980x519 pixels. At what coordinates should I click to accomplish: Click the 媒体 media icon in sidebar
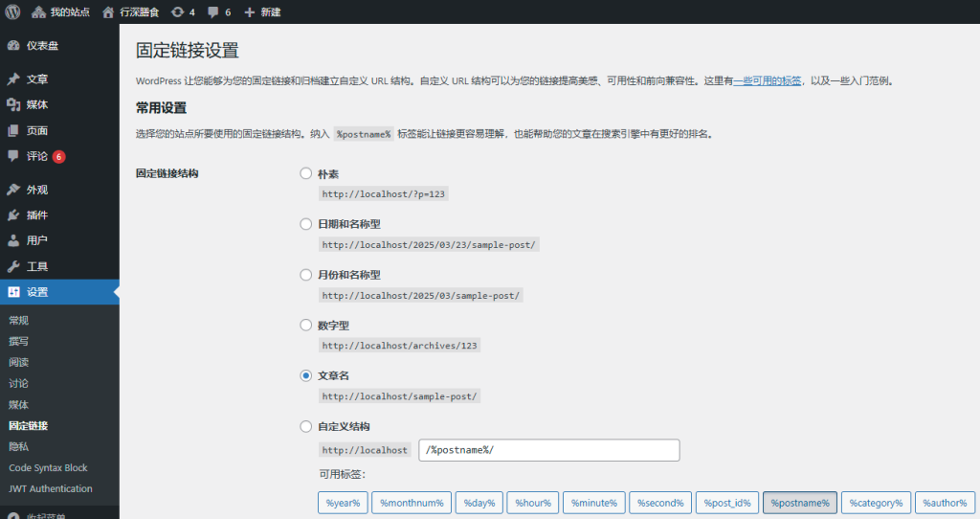[13, 104]
